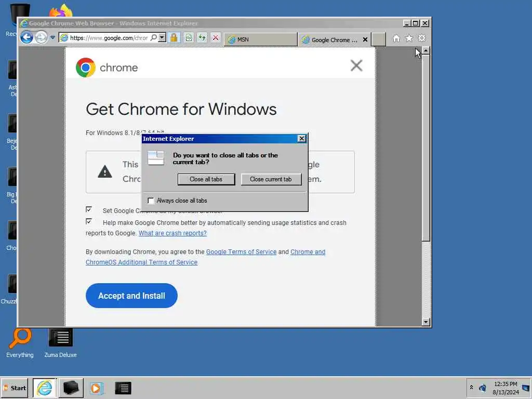Dismiss the Chrome download overlay with X
532x399 pixels.
pos(356,65)
